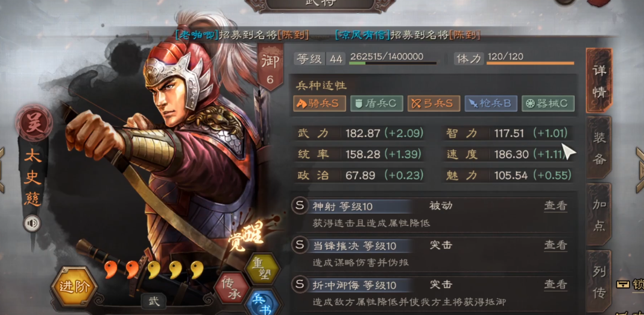Open the 列传 tab

[x=599, y=282]
